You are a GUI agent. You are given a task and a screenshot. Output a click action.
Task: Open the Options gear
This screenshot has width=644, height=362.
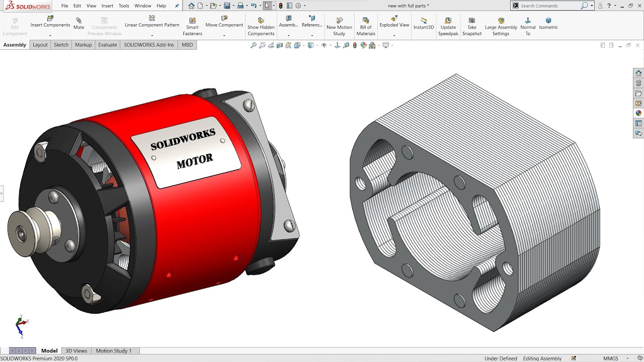[x=298, y=6]
